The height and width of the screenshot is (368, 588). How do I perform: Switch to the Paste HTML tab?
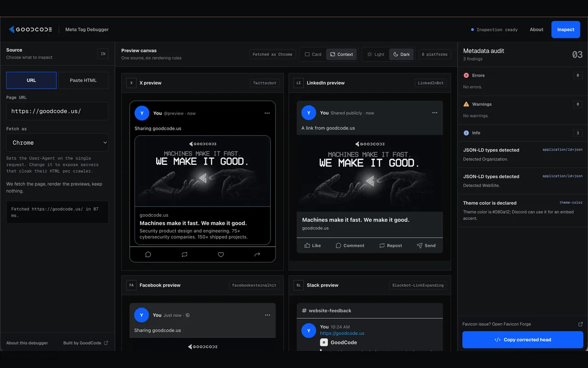[x=83, y=80]
